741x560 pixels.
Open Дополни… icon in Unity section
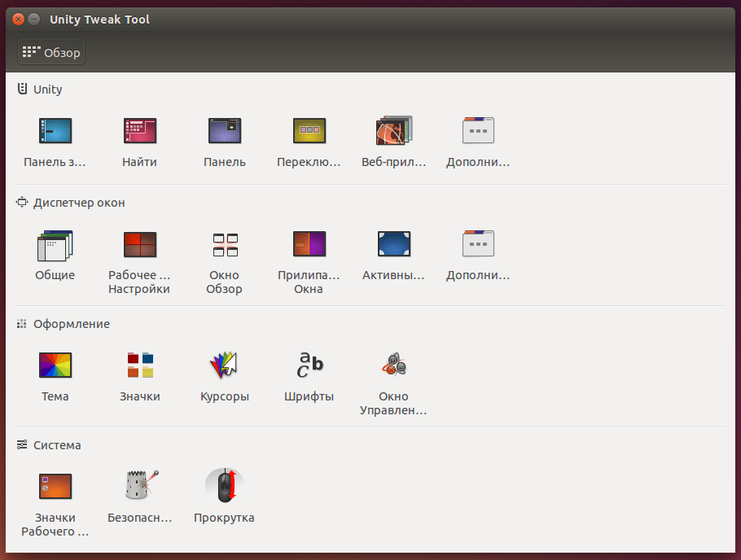coord(478,130)
